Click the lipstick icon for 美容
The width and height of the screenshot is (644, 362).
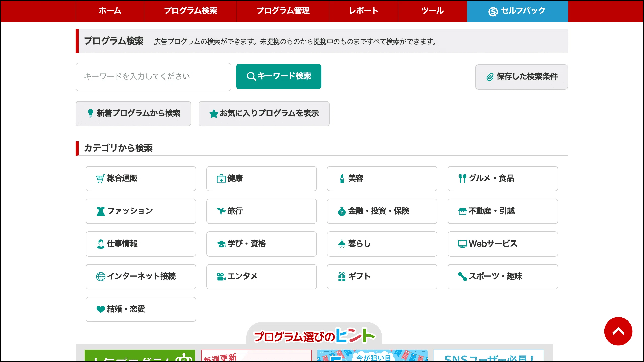pos(342,179)
